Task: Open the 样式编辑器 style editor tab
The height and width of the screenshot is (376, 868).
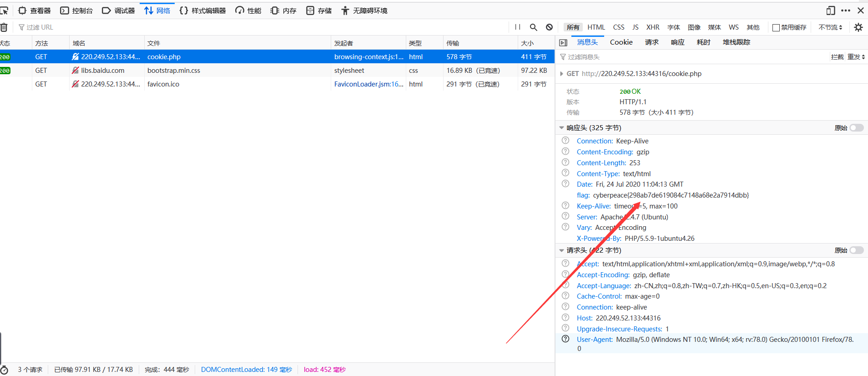Action: 203,10
